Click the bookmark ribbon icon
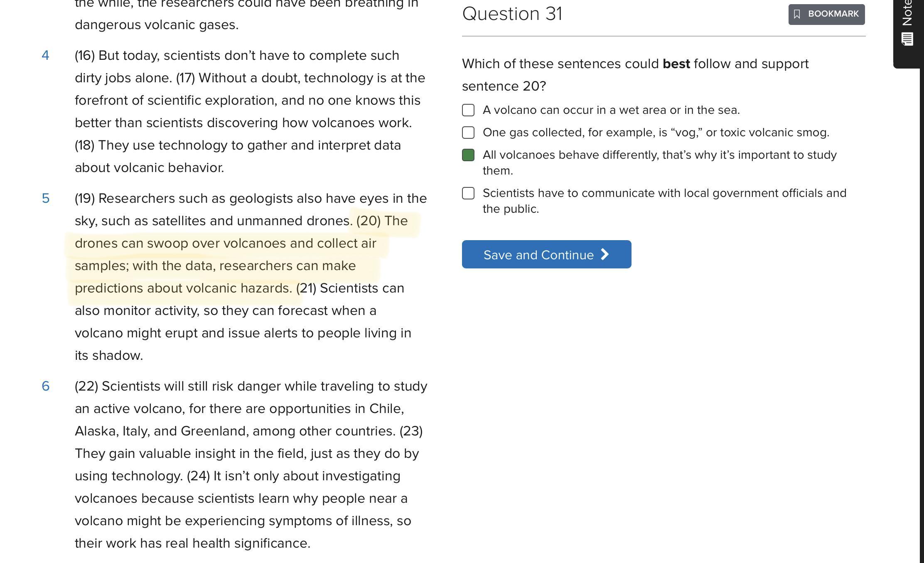924x563 pixels. pyautogui.click(x=797, y=14)
